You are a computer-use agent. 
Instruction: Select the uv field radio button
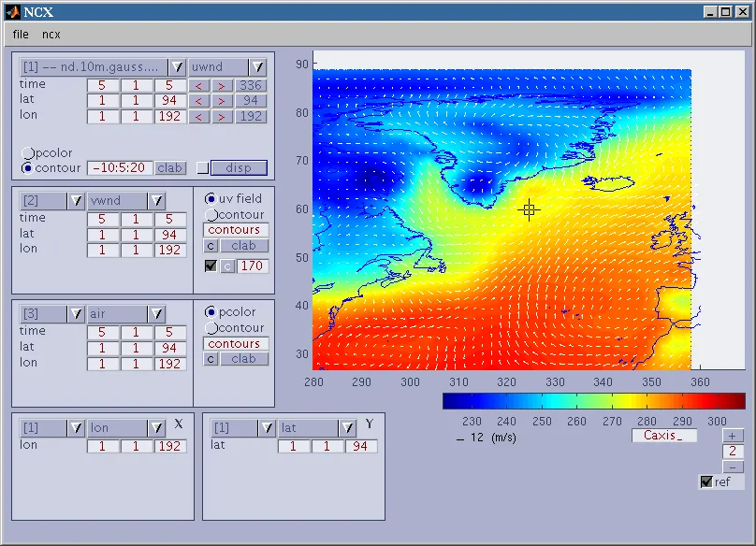pyautogui.click(x=211, y=198)
